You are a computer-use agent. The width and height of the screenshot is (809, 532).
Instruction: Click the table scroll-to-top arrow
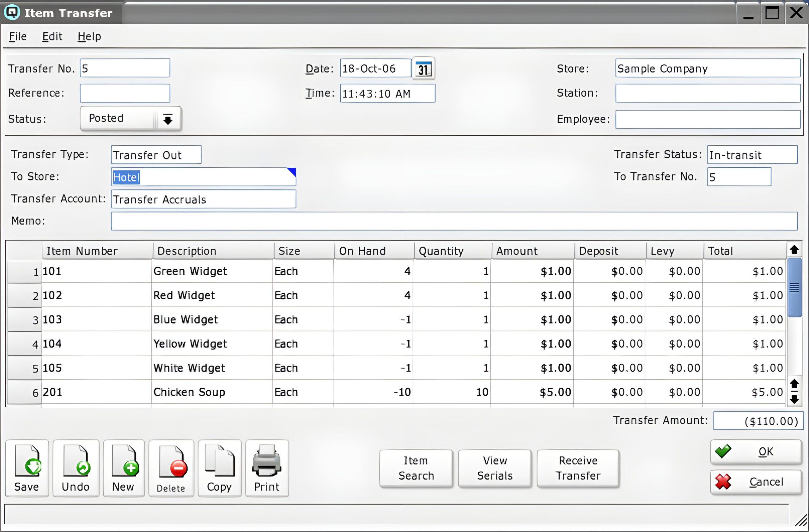pos(794,249)
